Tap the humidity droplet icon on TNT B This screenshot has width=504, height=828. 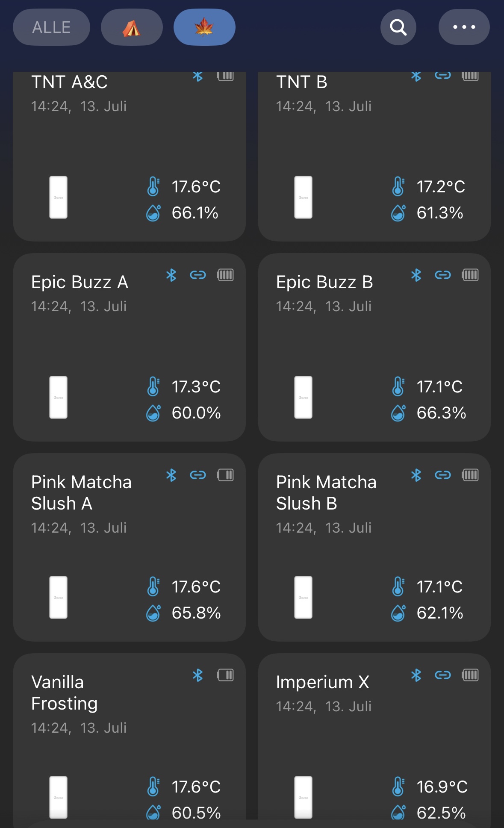[x=398, y=212]
